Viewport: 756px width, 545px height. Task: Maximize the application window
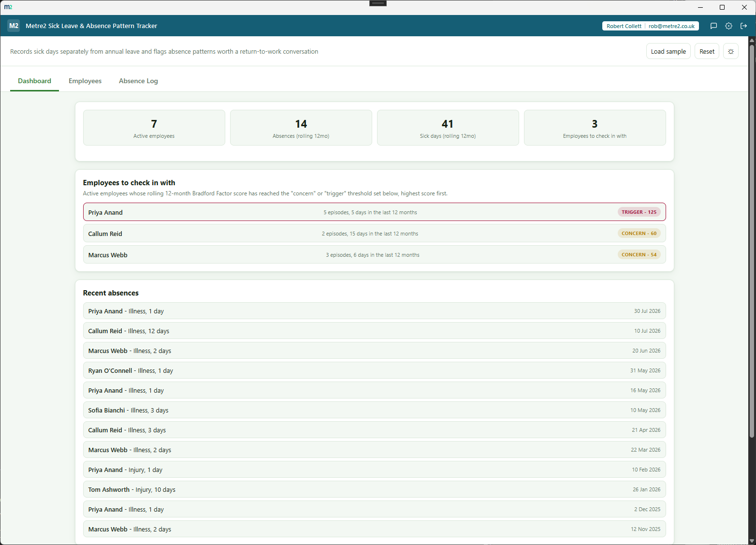pos(722,7)
